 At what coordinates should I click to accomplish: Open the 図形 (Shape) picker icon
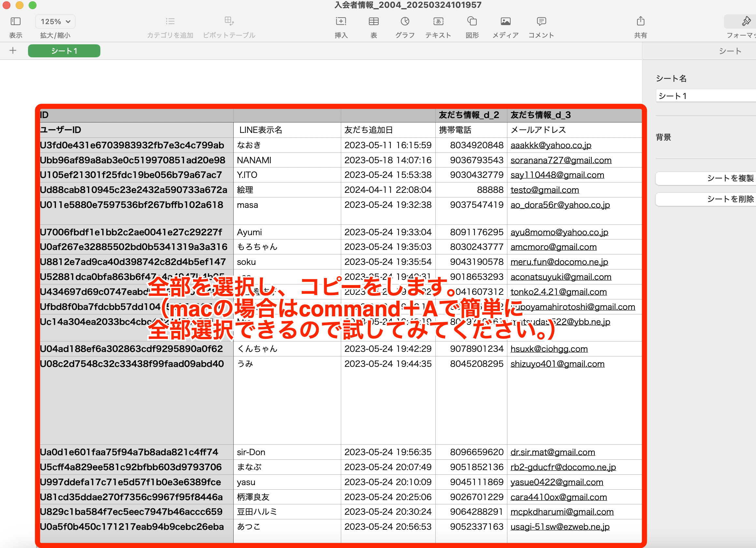[x=472, y=21]
